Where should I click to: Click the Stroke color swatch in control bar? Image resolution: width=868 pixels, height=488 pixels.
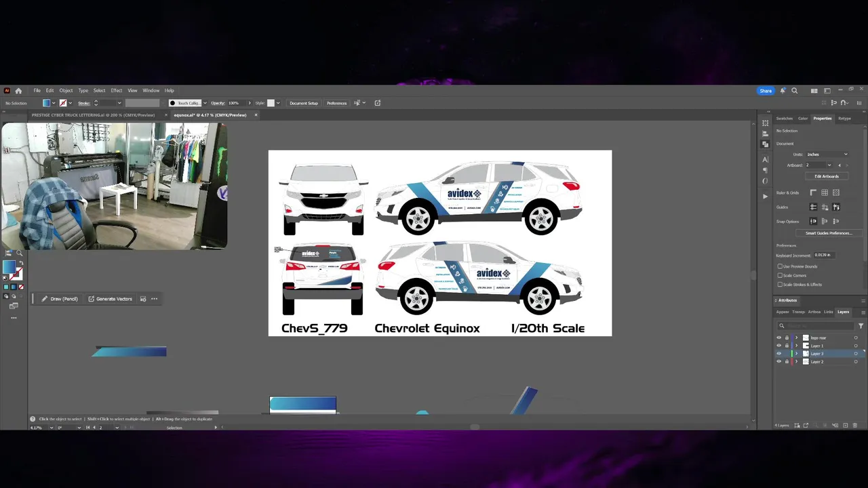[x=63, y=103]
